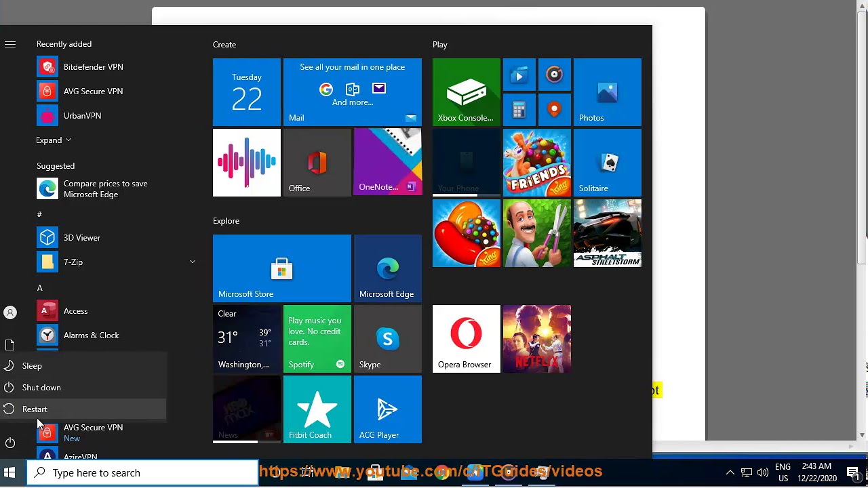Open Xbox Console Companion tile

(467, 92)
